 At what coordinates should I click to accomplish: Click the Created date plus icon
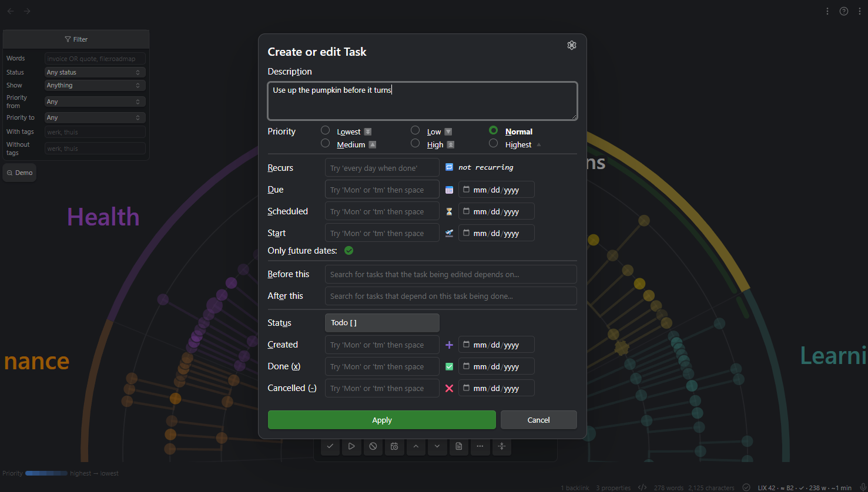449,345
